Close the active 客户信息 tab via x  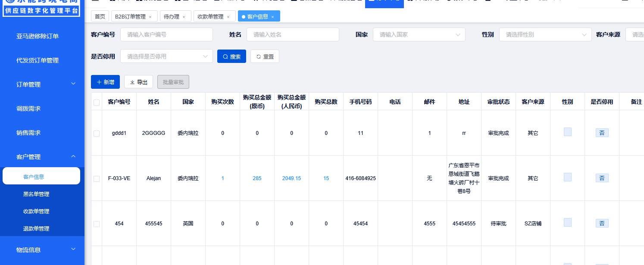(272, 17)
